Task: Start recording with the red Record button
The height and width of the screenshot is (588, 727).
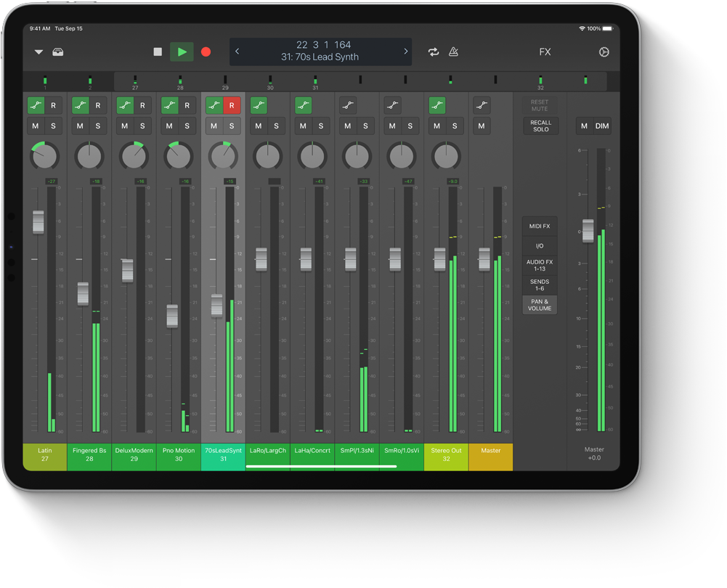Action: pos(206,52)
